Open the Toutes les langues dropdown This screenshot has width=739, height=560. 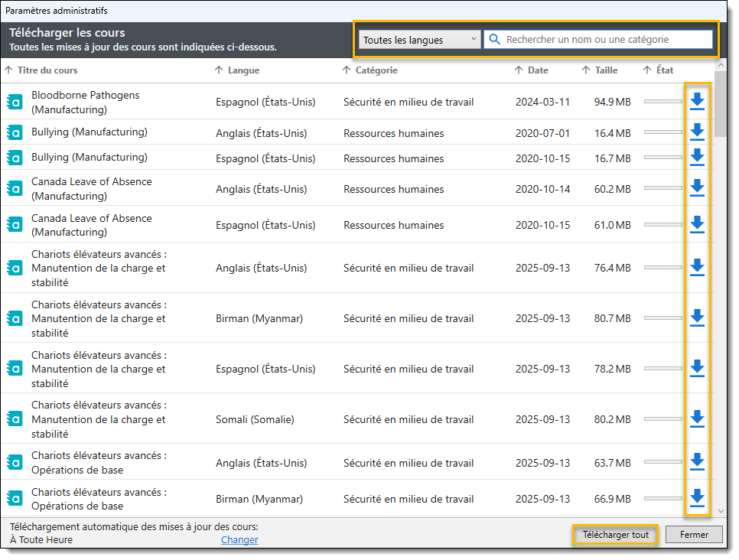418,40
